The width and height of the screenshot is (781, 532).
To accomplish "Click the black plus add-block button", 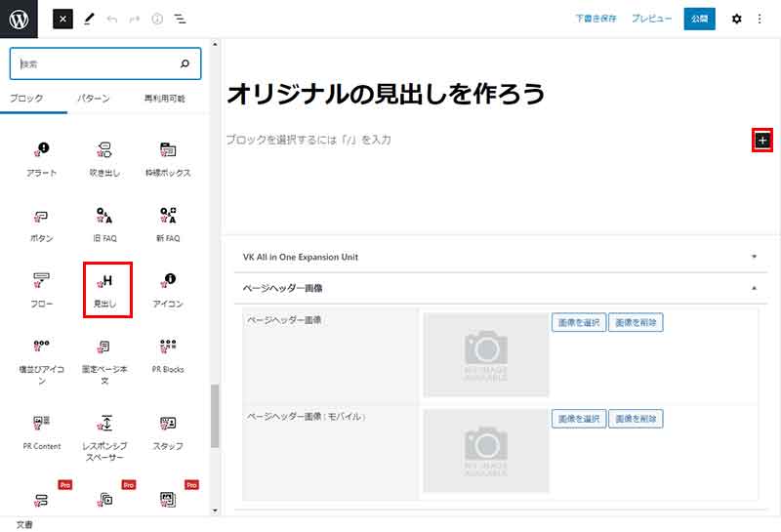I will click(x=762, y=141).
